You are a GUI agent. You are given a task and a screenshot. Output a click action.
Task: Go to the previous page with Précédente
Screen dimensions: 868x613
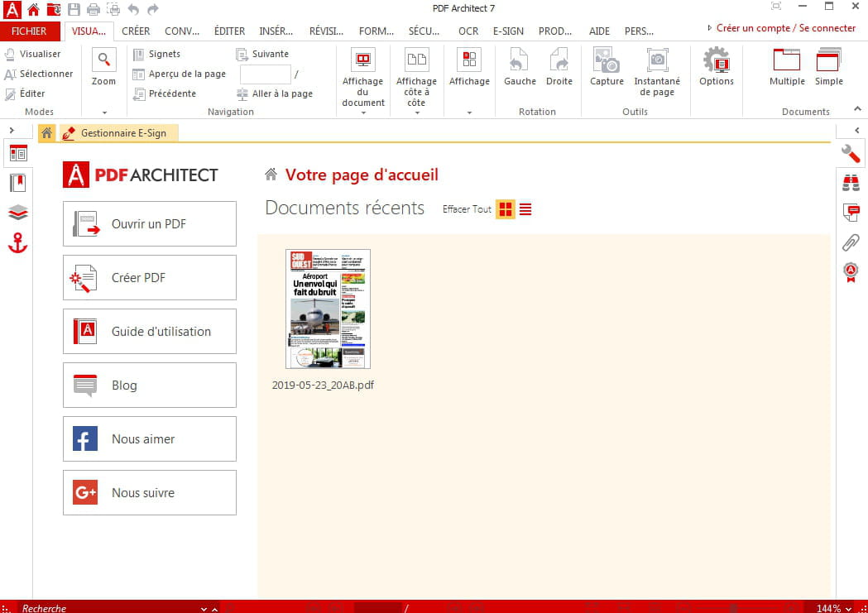click(x=165, y=93)
